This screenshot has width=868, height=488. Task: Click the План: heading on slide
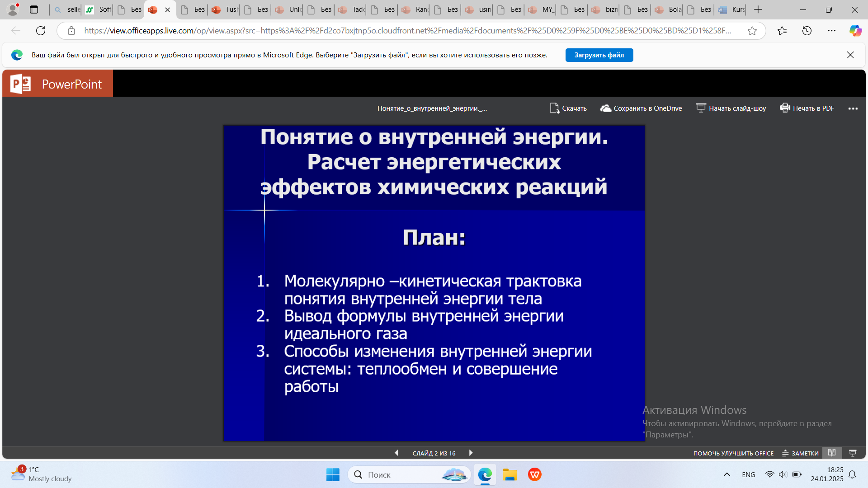click(x=434, y=237)
